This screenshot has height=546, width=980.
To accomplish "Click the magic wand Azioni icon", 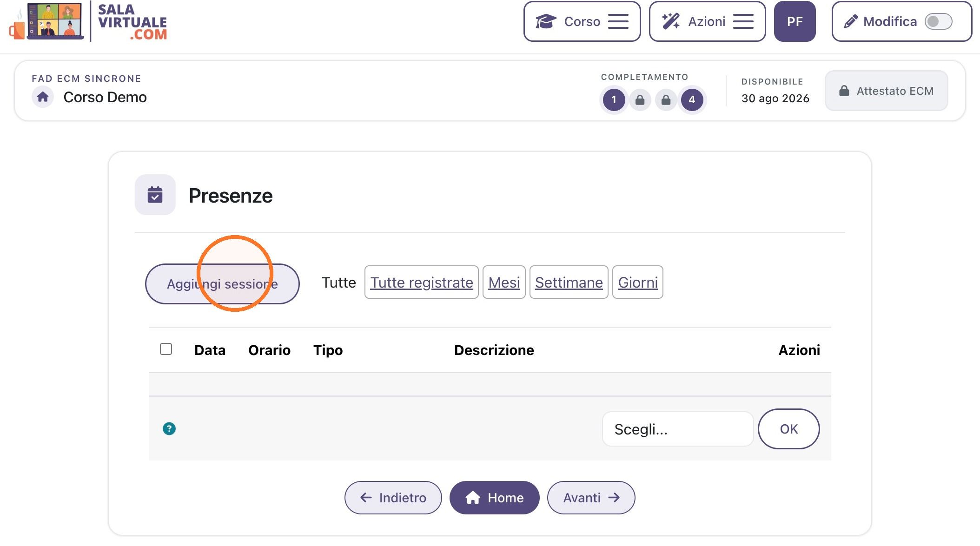I will pyautogui.click(x=671, y=21).
